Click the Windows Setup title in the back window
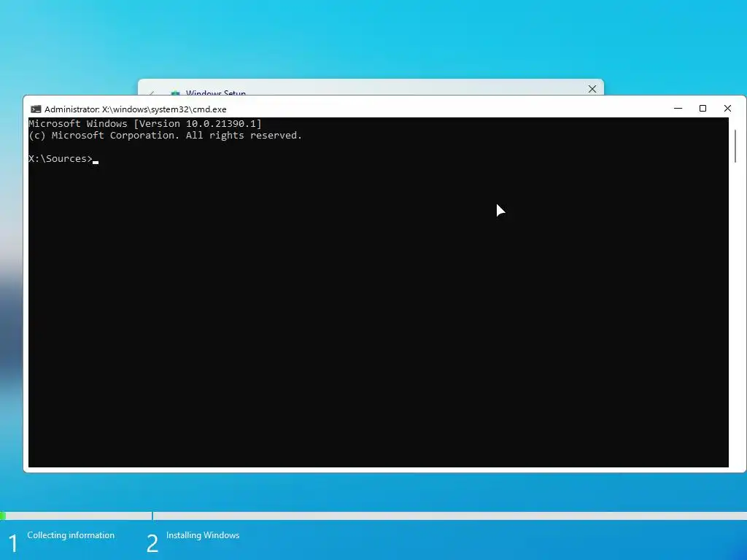747x560 pixels. 216,93
